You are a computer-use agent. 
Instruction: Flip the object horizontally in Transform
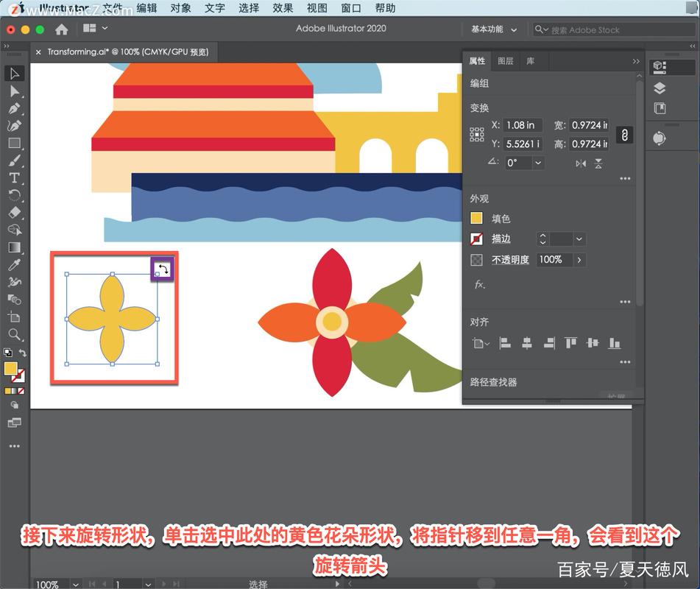coord(581,163)
